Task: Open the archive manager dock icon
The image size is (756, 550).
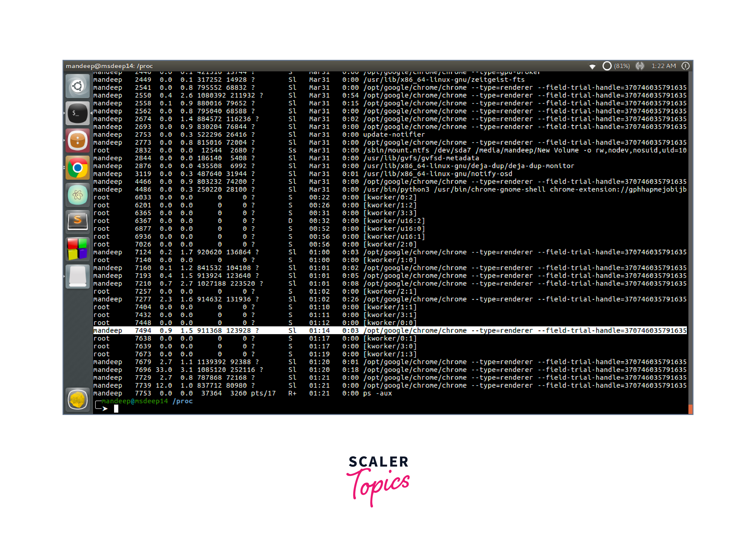Action: 77,141
